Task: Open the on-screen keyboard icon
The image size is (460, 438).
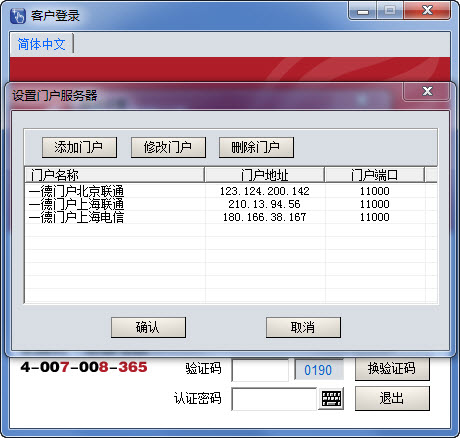Action: [x=331, y=399]
